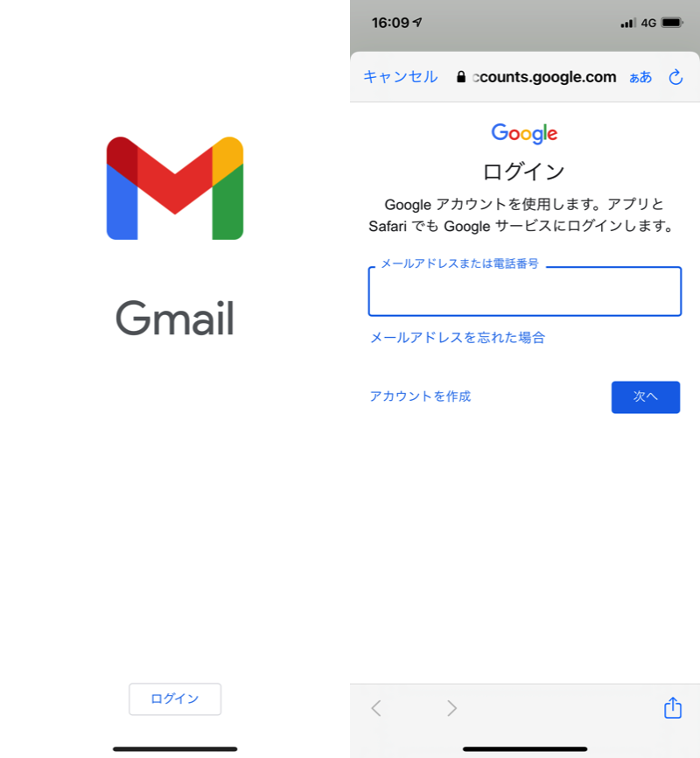Tap キャンセル in the browser bar
This screenshot has height=758, width=700.
400,77
